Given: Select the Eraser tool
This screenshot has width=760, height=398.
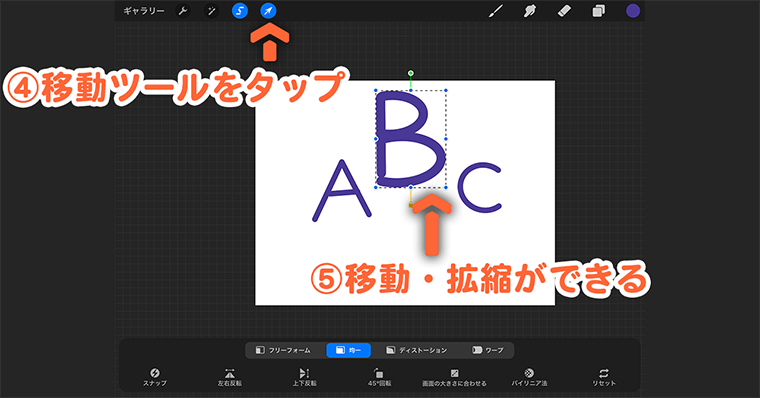Looking at the screenshot, I should point(564,11).
